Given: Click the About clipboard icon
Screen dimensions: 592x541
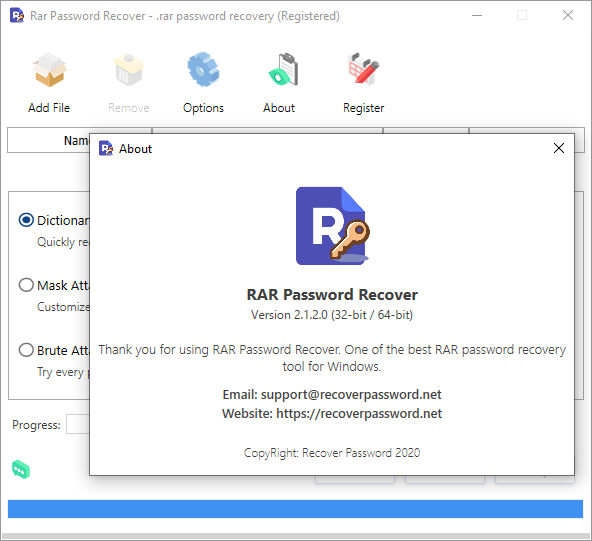Looking at the screenshot, I should 284,69.
